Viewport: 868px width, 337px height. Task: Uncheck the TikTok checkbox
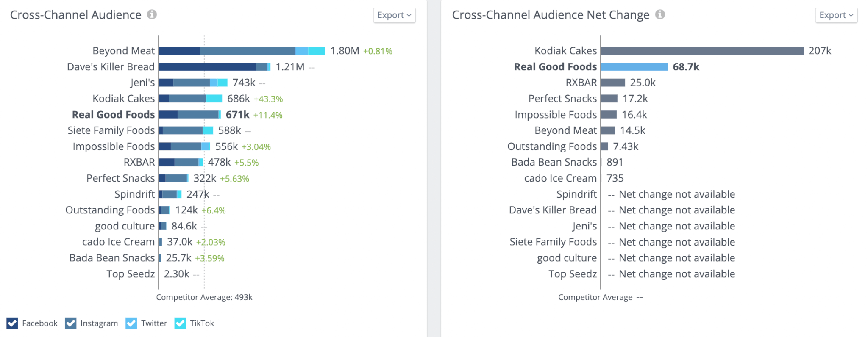coord(180,323)
